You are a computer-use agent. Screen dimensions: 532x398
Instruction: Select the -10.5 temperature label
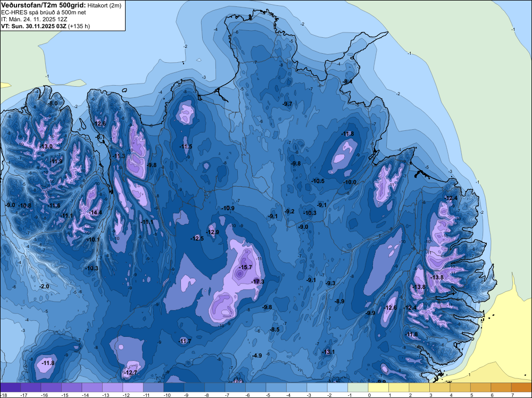tap(318, 181)
